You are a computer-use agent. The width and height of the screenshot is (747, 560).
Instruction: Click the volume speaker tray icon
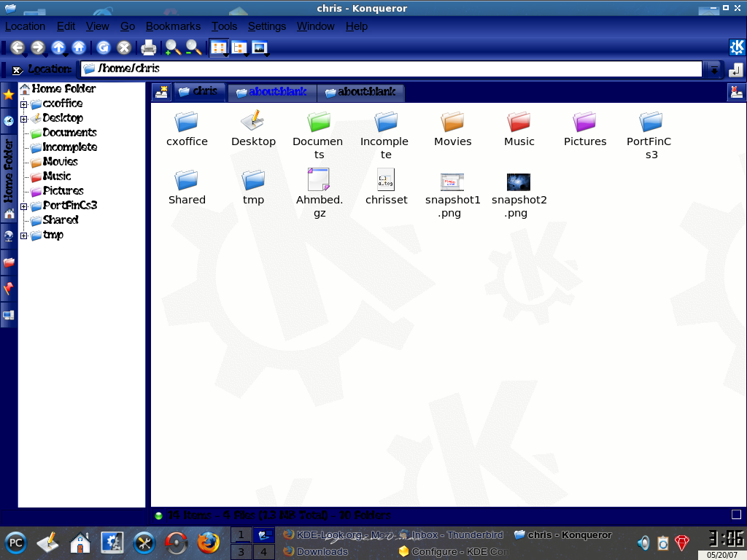pyautogui.click(x=643, y=542)
